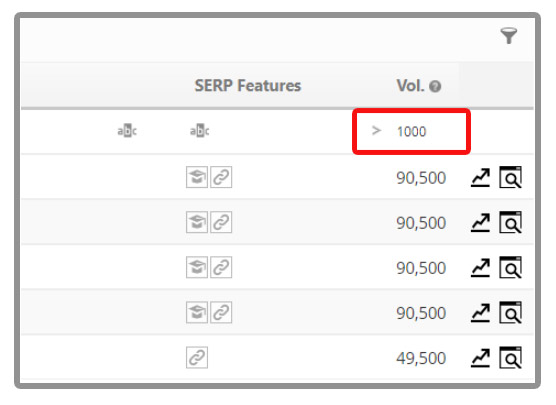Open trend chart for second 90,500 row

pos(480,223)
